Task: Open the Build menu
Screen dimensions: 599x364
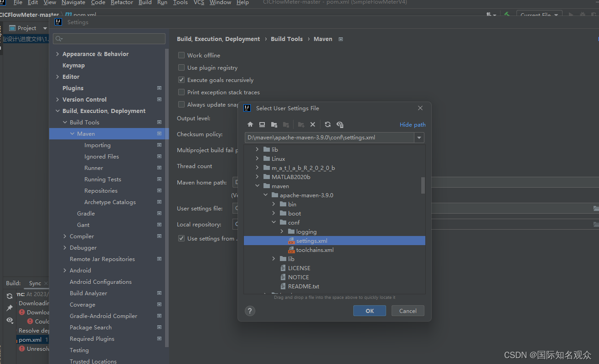Action: point(145,2)
